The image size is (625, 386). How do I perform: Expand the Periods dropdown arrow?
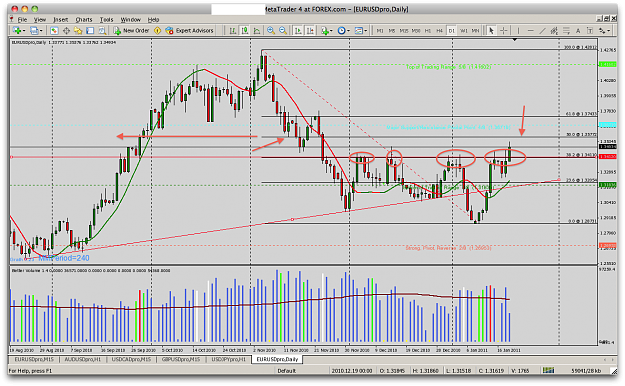tap(348, 31)
